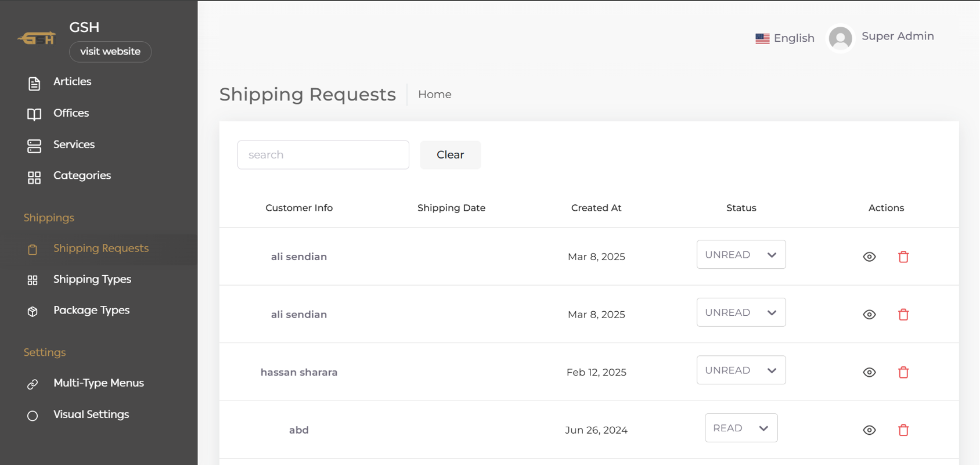Click the Jun 26, 2024 date

[x=596, y=430]
